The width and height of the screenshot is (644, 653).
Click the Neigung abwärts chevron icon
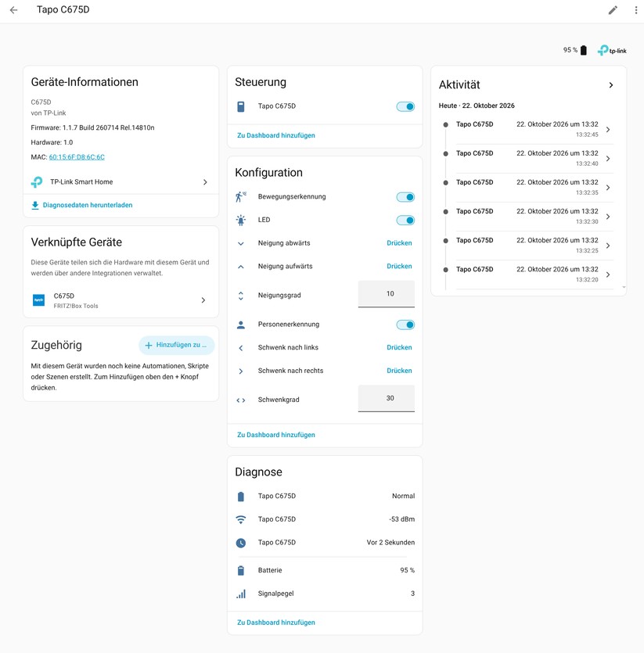pyautogui.click(x=240, y=244)
